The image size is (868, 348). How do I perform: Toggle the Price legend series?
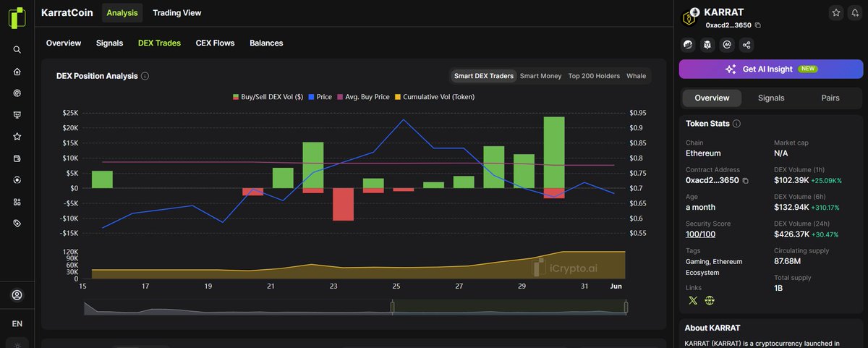click(320, 96)
